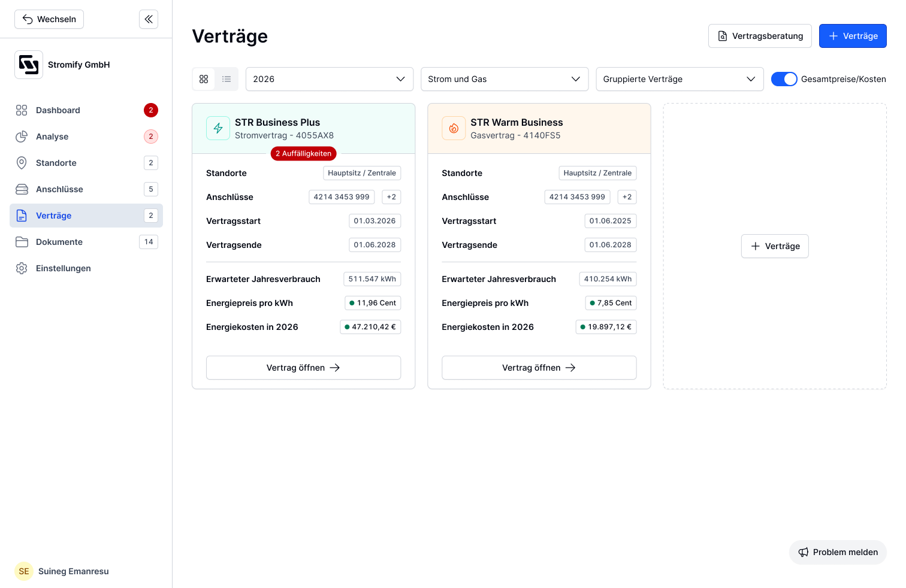
Task: Click the Wechseln button
Action: 49,19
